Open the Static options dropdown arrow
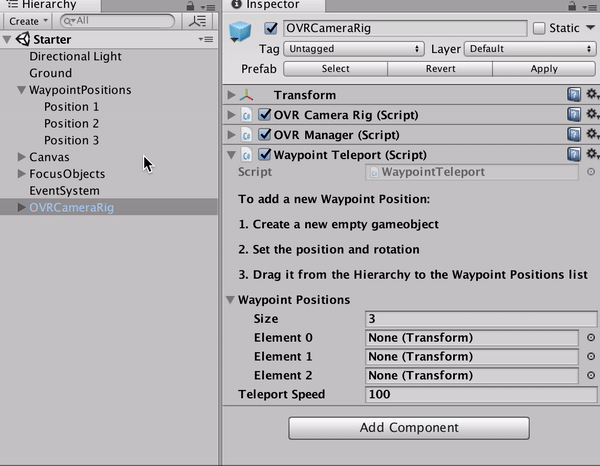Viewport: 600px width, 466px height. tap(590, 28)
